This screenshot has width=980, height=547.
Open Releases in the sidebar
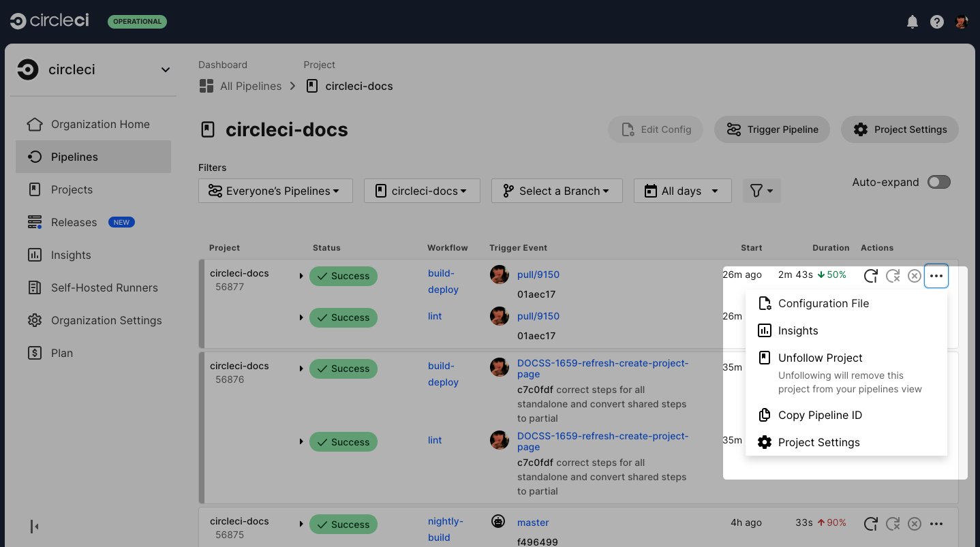[93, 222]
